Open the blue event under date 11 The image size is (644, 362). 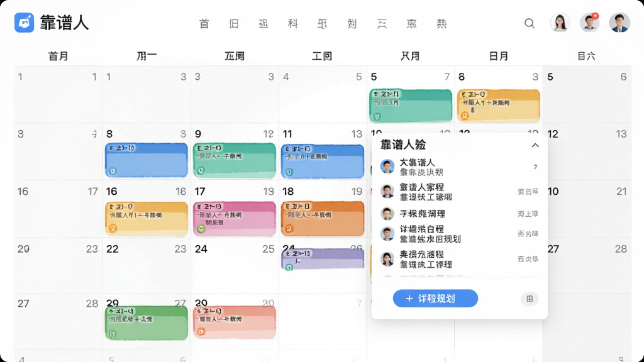tap(323, 161)
